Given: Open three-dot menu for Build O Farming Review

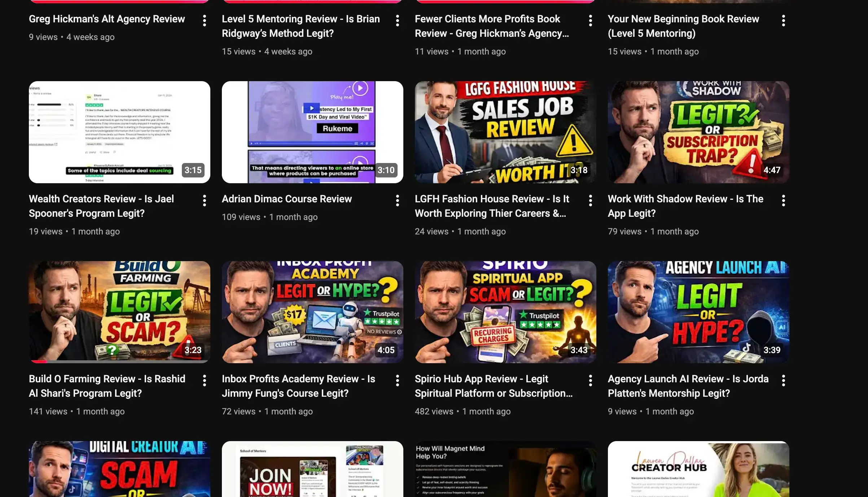Looking at the screenshot, I should 205,381.
